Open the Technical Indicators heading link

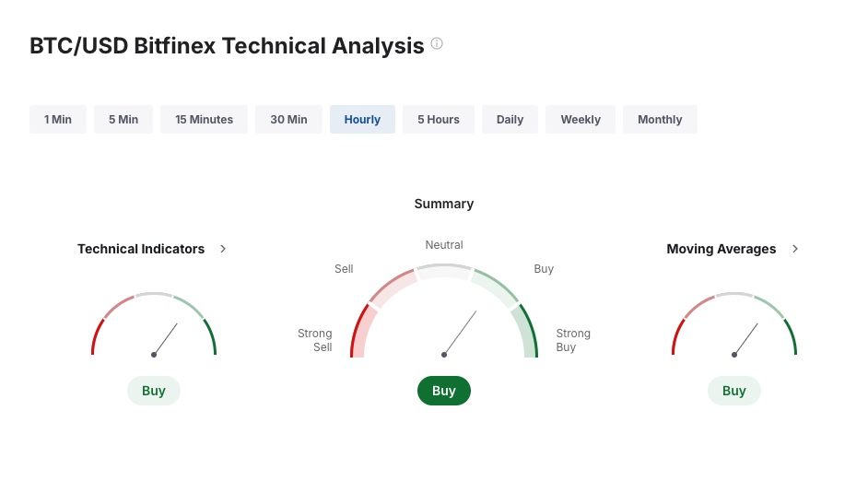tap(141, 249)
